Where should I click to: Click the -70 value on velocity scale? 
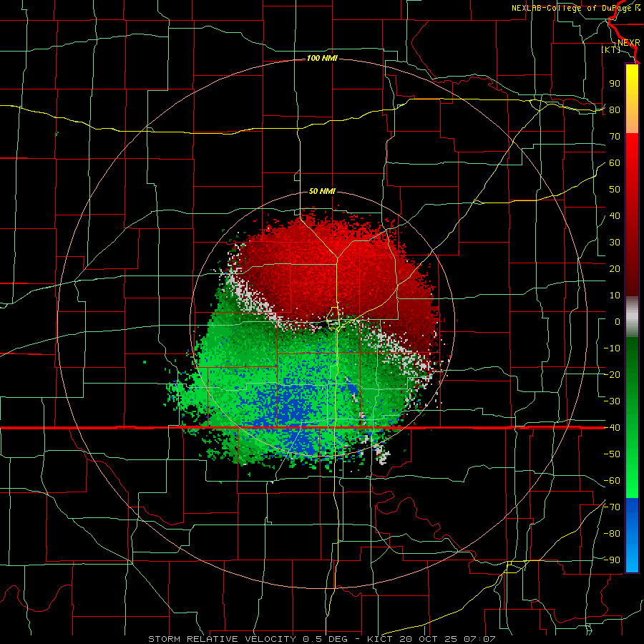pyautogui.click(x=612, y=507)
